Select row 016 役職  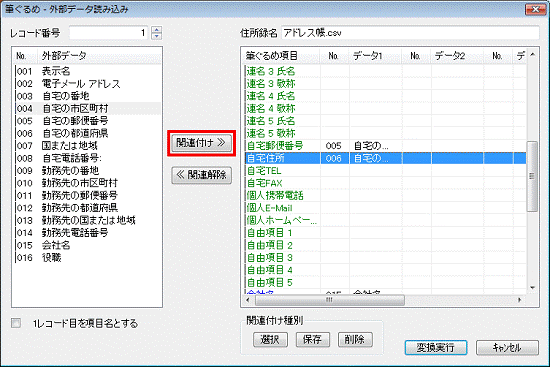pyautogui.click(x=87, y=258)
